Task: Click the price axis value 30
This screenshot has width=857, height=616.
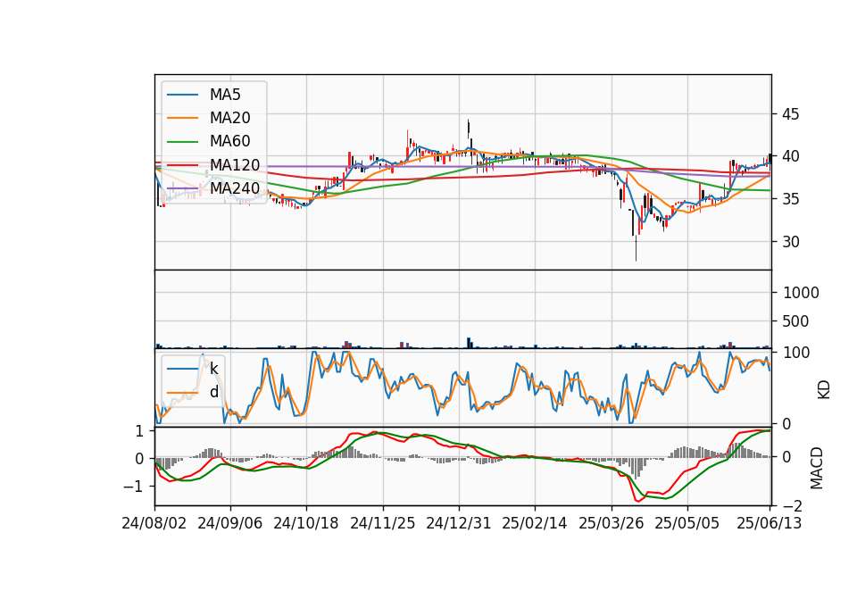Action: click(x=790, y=242)
